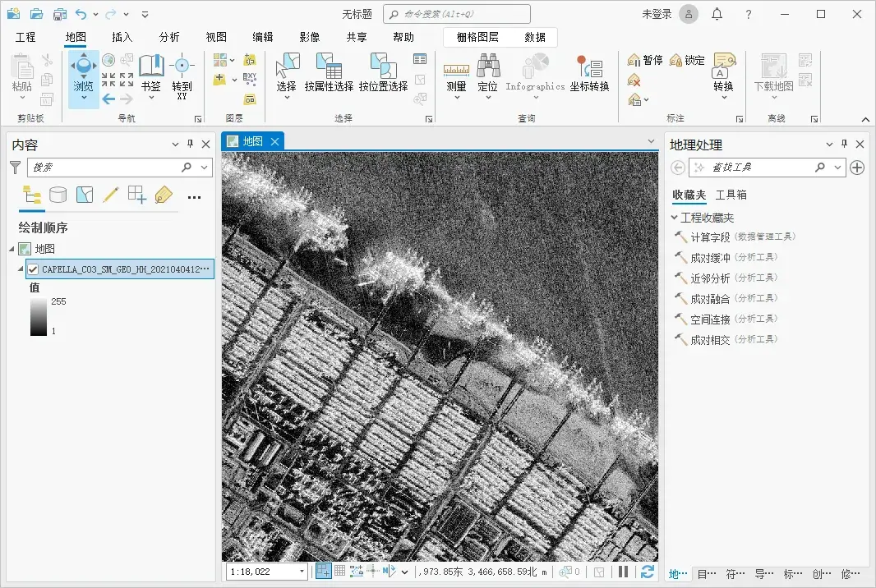This screenshot has height=588, width=876.
Task: Switch to 工具箱 (Toolboxes) tab in Geoprocessing
Action: tap(731, 195)
